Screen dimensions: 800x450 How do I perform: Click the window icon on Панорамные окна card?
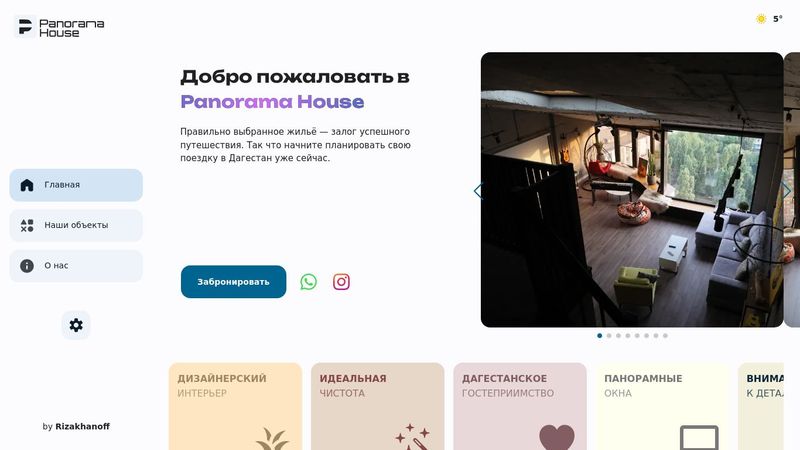[699, 438]
